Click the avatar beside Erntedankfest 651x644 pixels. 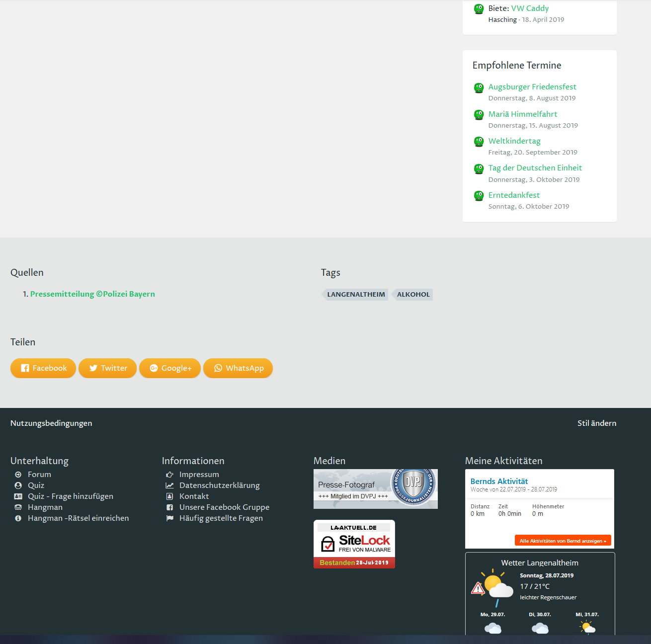[479, 196]
